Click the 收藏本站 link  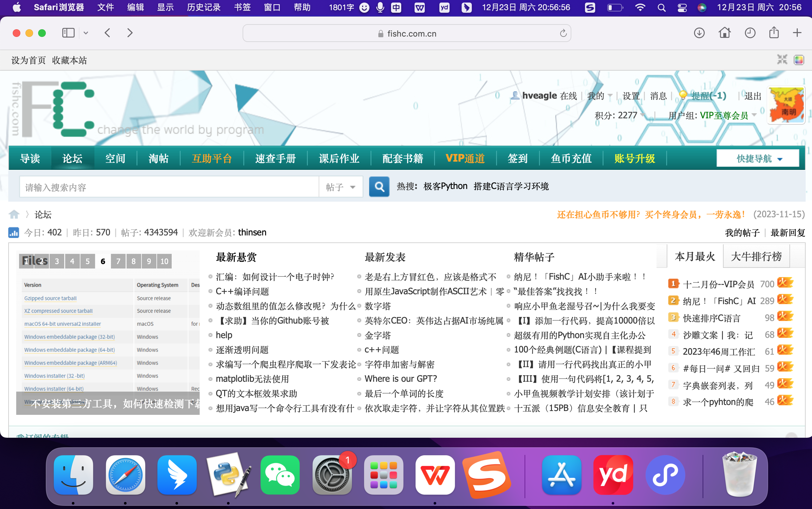[69, 60]
